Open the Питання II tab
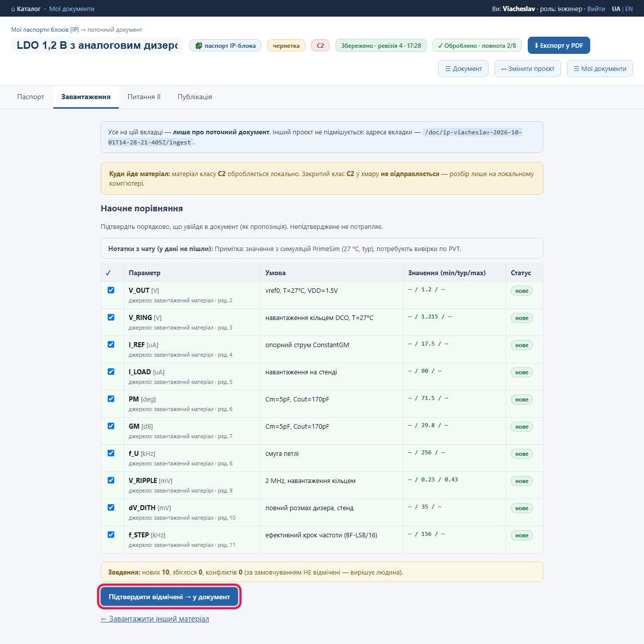Screen dimensions: 644x644 (144, 97)
